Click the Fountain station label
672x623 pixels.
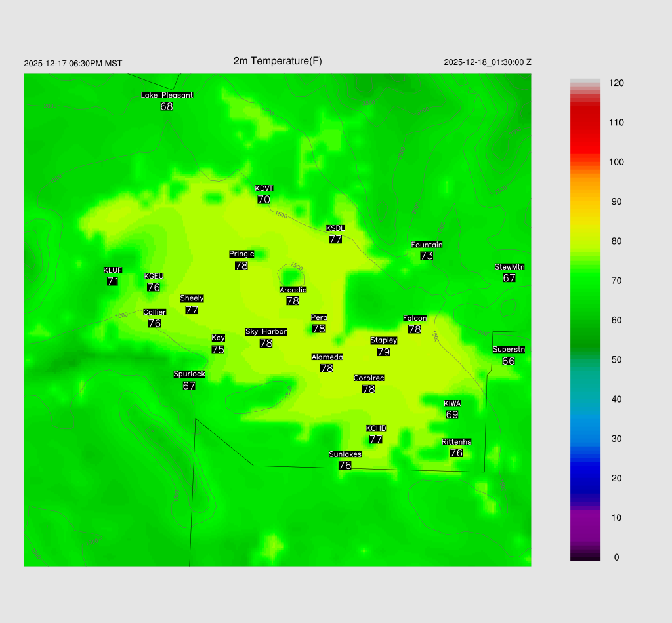(427, 245)
